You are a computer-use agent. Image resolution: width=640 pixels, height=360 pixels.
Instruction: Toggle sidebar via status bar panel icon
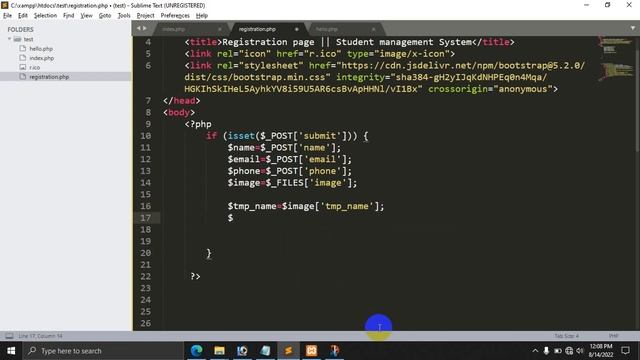point(9,336)
